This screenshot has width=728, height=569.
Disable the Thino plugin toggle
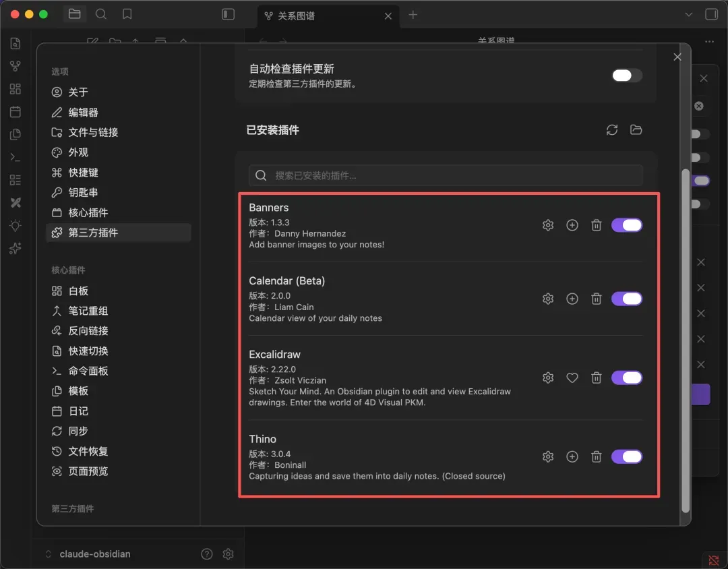pos(627,456)
